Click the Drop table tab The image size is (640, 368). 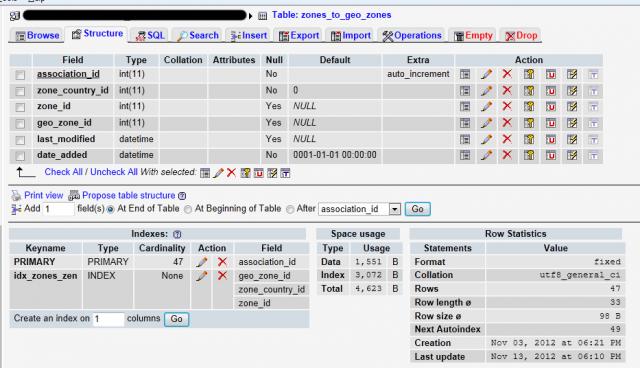521,35
